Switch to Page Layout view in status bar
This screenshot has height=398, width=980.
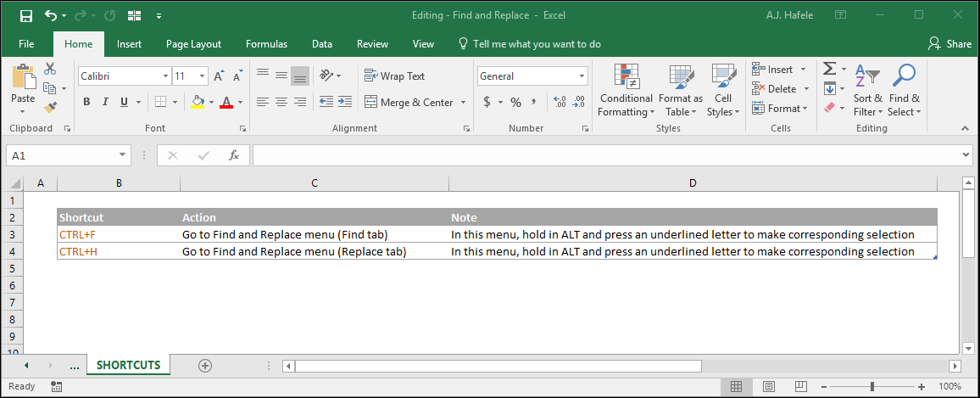[769, 386]
